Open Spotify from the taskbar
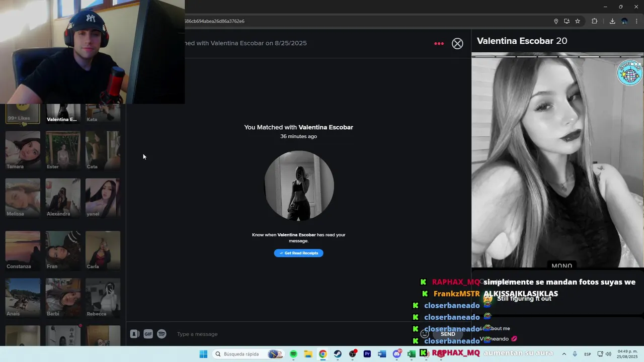Screen dimensions: 644x362 [293, 354]
